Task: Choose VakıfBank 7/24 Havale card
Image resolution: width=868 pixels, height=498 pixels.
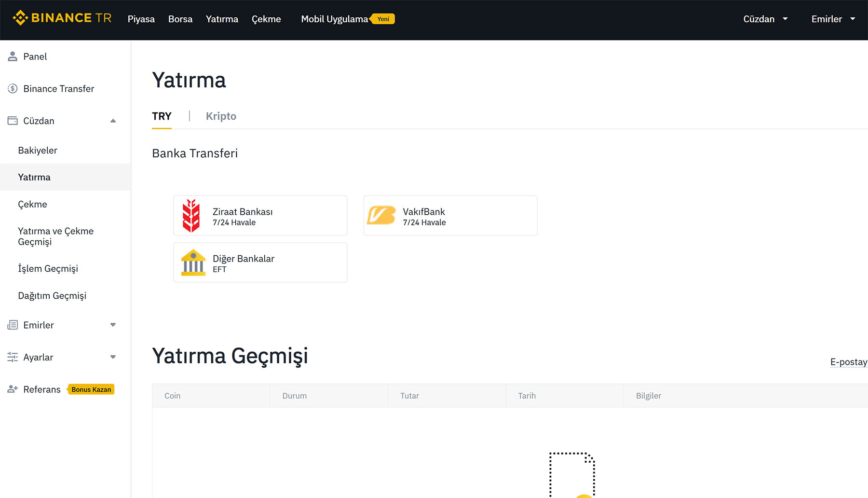Action: [450, 216]
